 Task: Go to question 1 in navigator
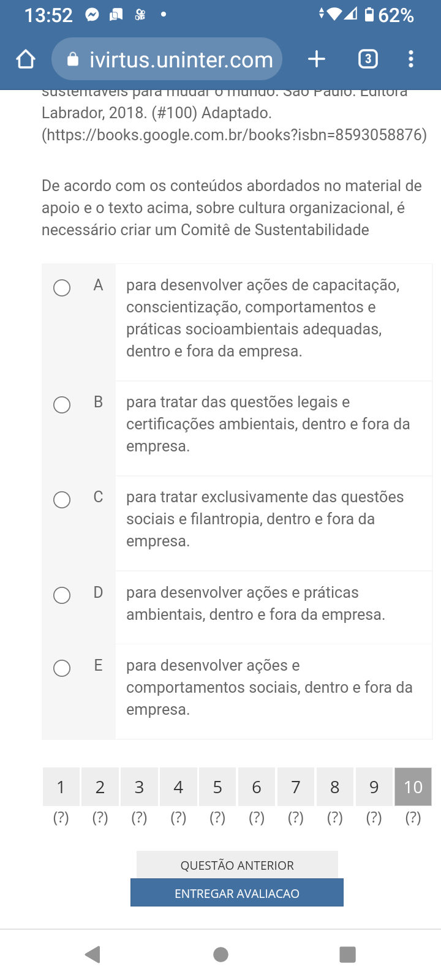(x=61, y=787)
